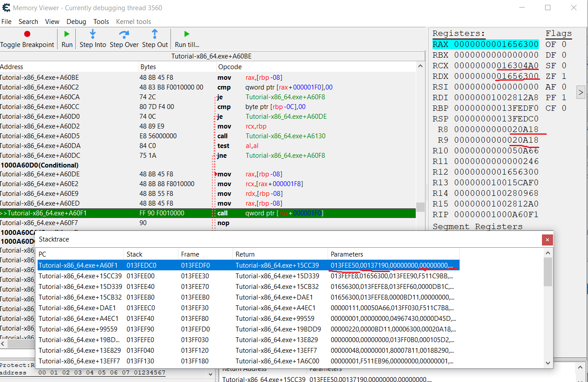
Task: Click the Run till... green arrow icon
Action: tap(186, 34)
